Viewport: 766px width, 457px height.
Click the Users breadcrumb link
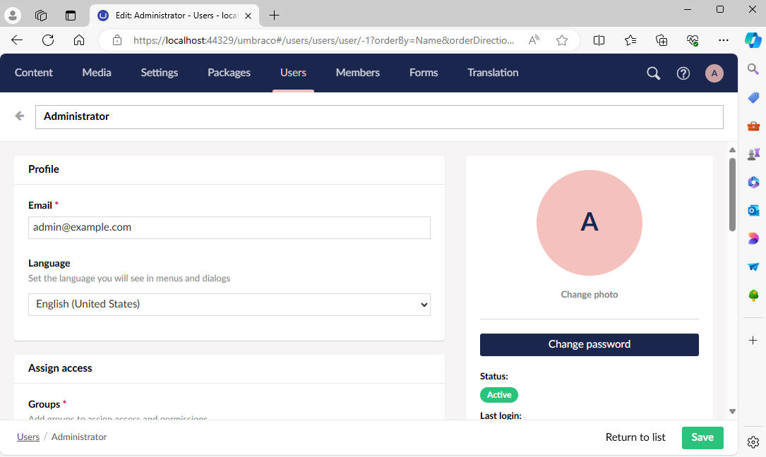[x=28, y=437]
